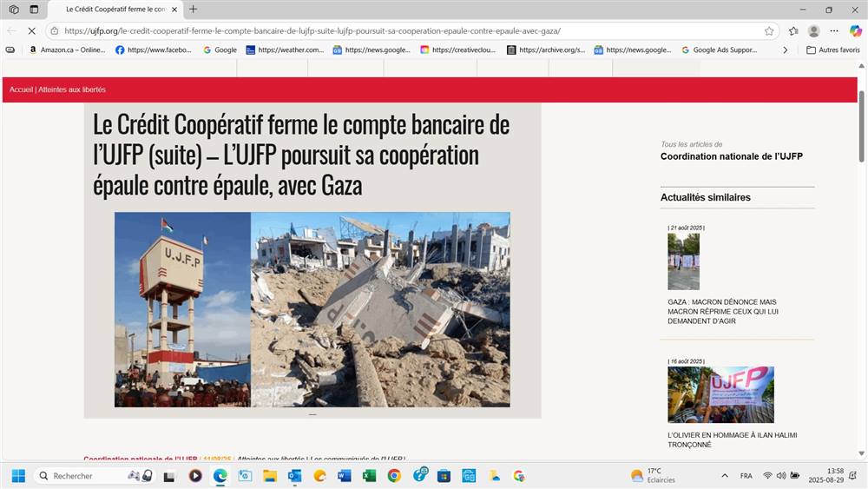Open the tab actions menu icon
Screen dimensions: 868x489
point(34,10)
